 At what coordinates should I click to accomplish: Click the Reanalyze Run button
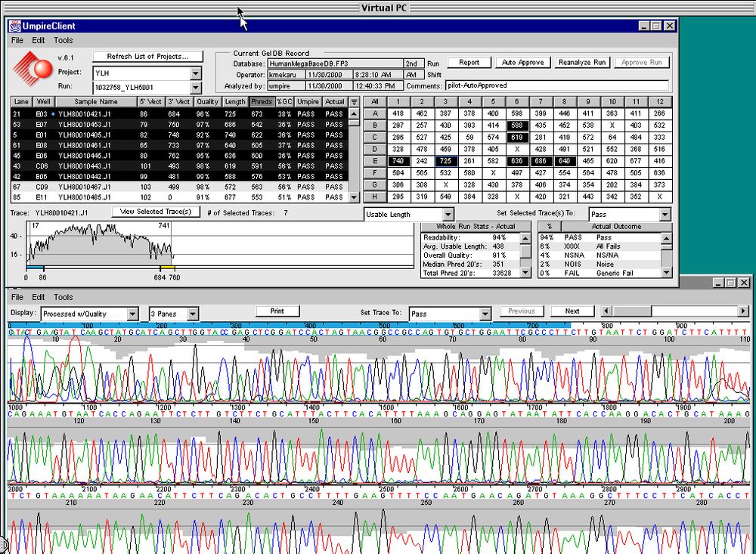pos(582,62)
